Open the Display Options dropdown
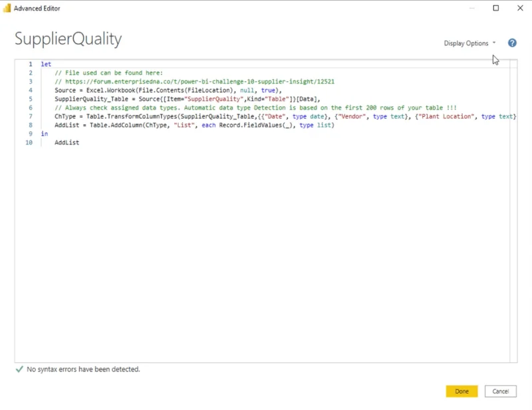 (469, 43)
